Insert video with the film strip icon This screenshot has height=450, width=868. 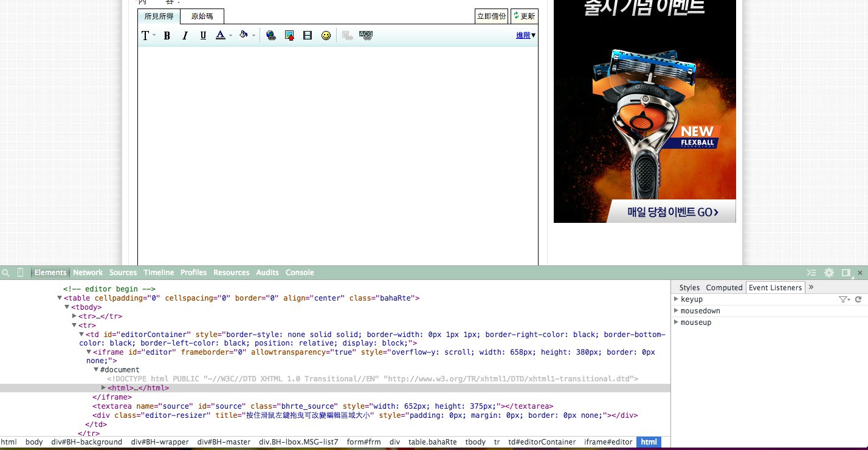308,36
